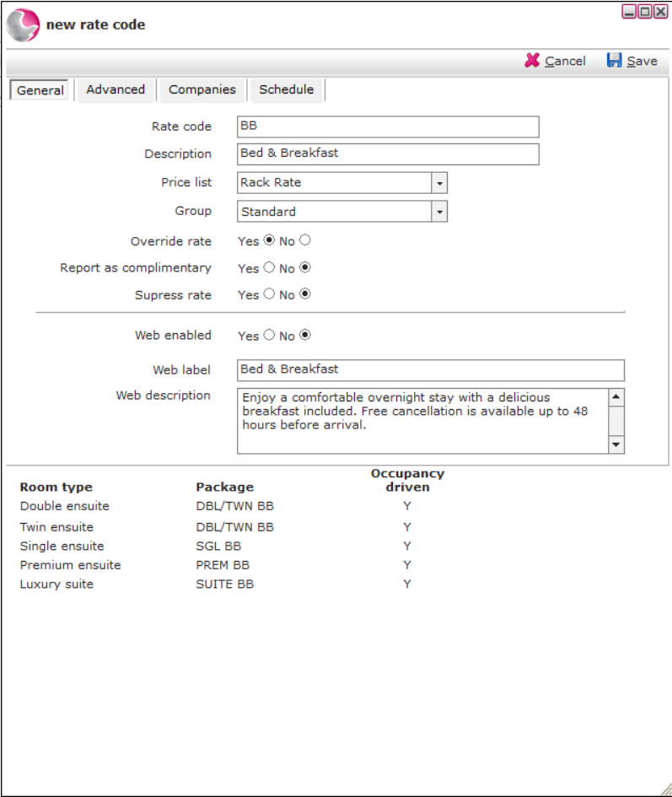Select the Double ensuite room type row
This screenshot has height=797, width=672.
pos(65,506)
